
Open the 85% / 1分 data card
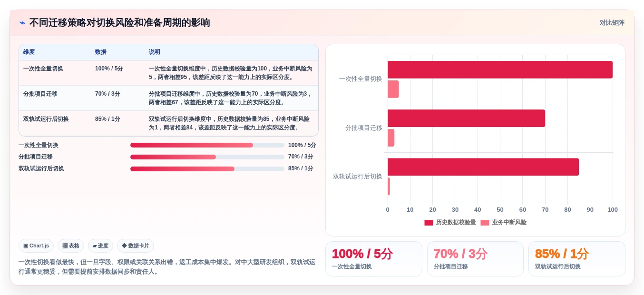click(577, 259)
